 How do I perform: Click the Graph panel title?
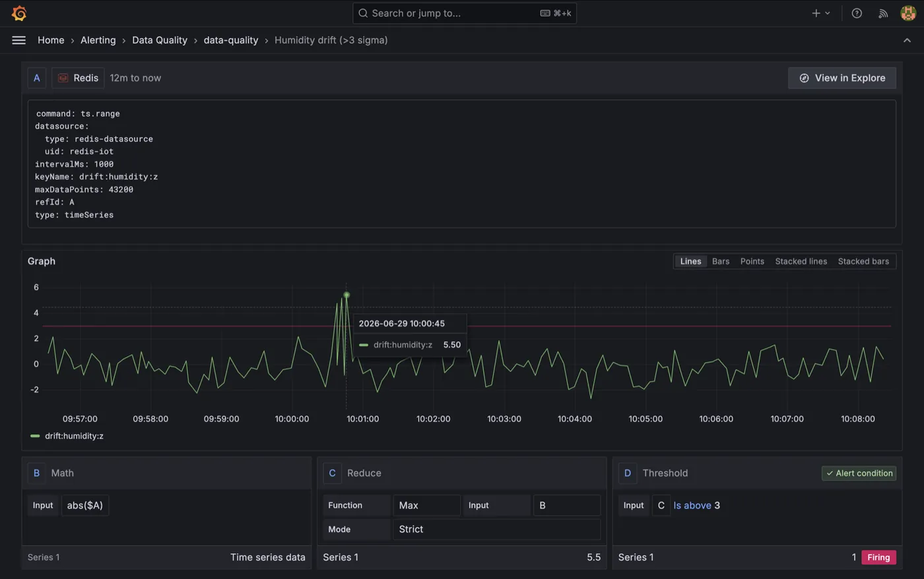click(x=42, y=261)
